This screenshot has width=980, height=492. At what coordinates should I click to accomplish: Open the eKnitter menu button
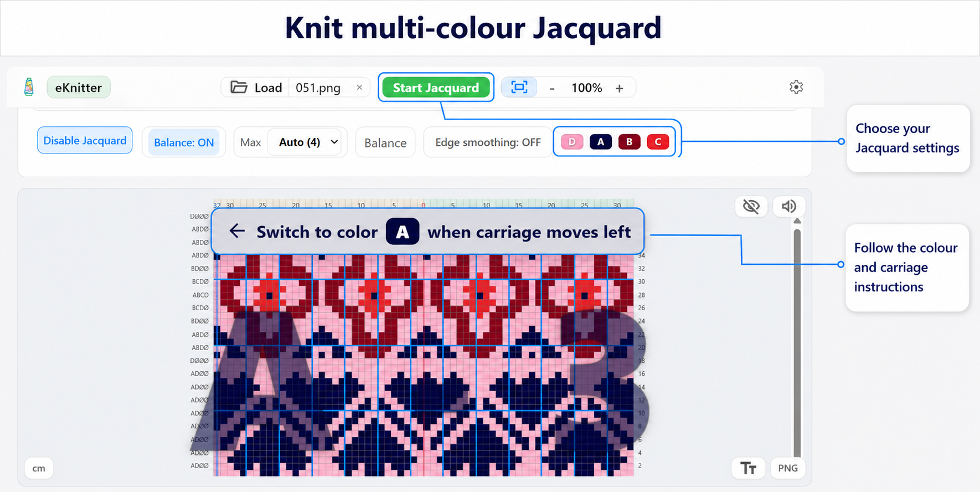(79, 88)
